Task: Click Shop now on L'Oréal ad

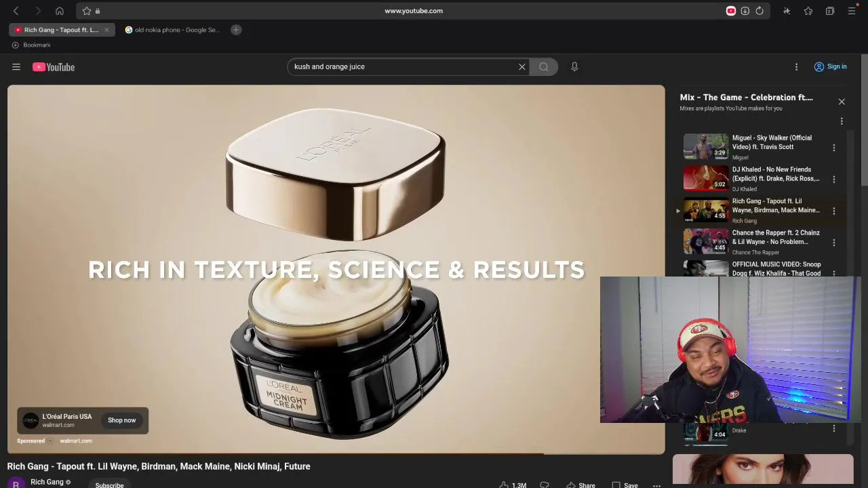Action: [122, 420]
